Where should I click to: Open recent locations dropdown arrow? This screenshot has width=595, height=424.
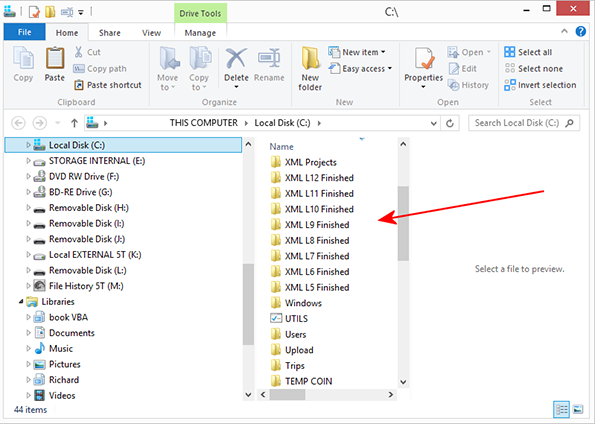58,123
